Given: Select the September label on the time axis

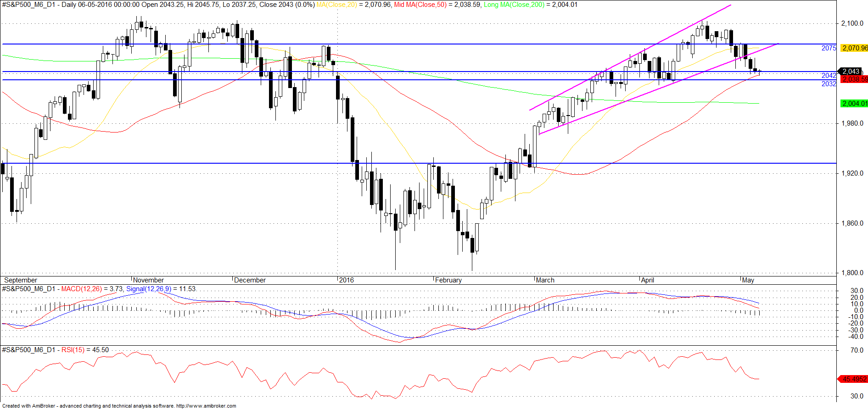Looking at the screenshot, I should click(21, 280).
